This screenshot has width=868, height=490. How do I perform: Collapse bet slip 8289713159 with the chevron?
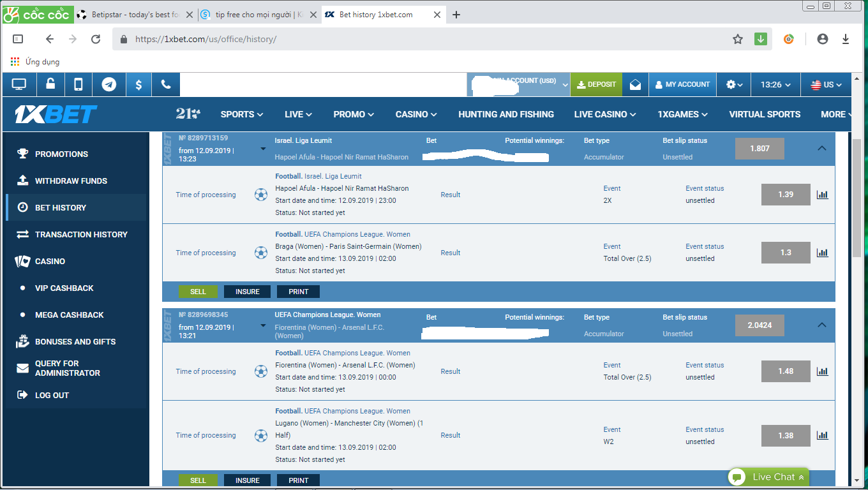[822, 148]
